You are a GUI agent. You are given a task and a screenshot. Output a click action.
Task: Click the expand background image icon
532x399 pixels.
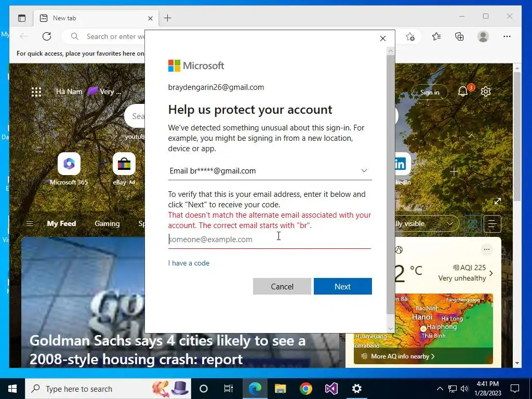pos(498,201)
